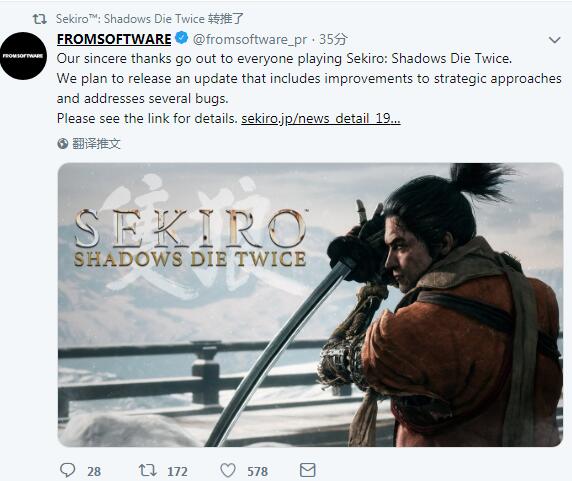Open FROMSOFTWARE display name profile
Screen dimensions: 572x481
(x=114, y=39)
